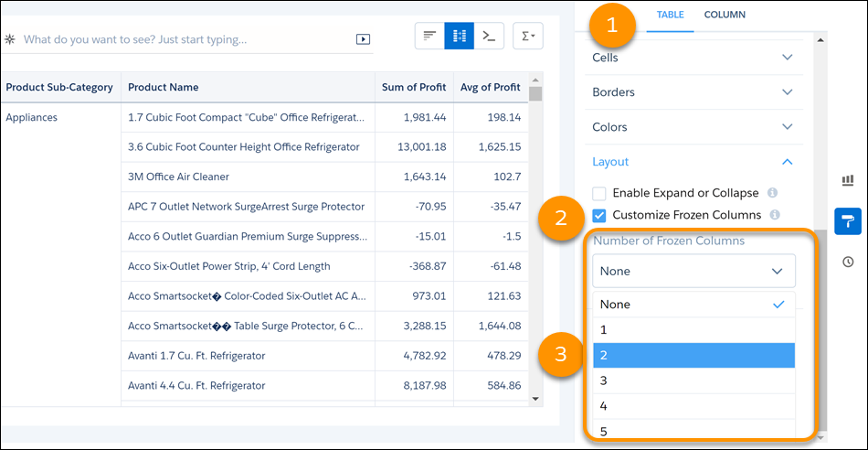The image size is (868, 450).
Task: Select 1.7 Cubic Foot Compact Cube row
Action: [247, 117]
